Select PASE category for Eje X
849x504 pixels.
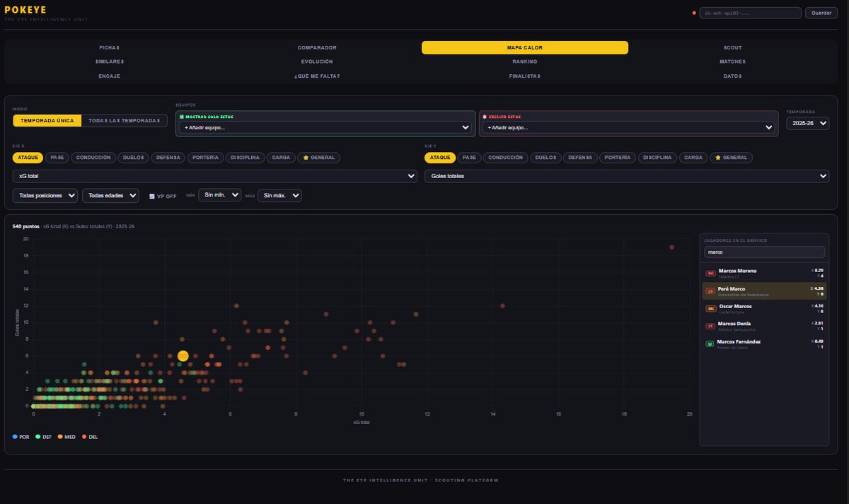[x=57, y=158]
